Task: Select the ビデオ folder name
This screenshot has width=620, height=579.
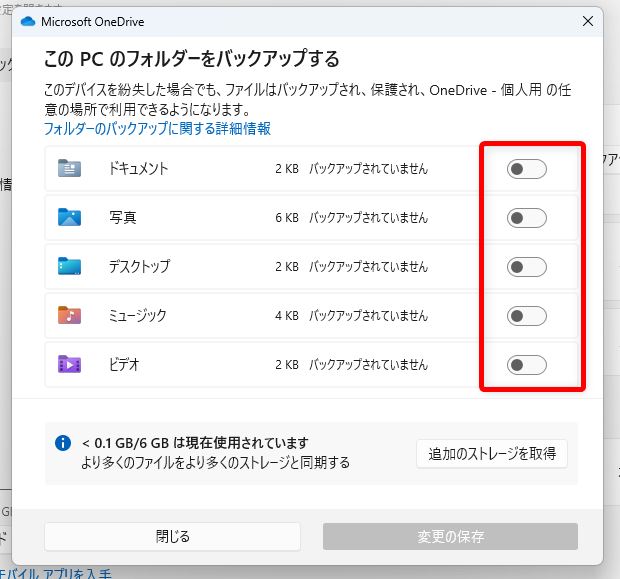Action: point(124,364)
